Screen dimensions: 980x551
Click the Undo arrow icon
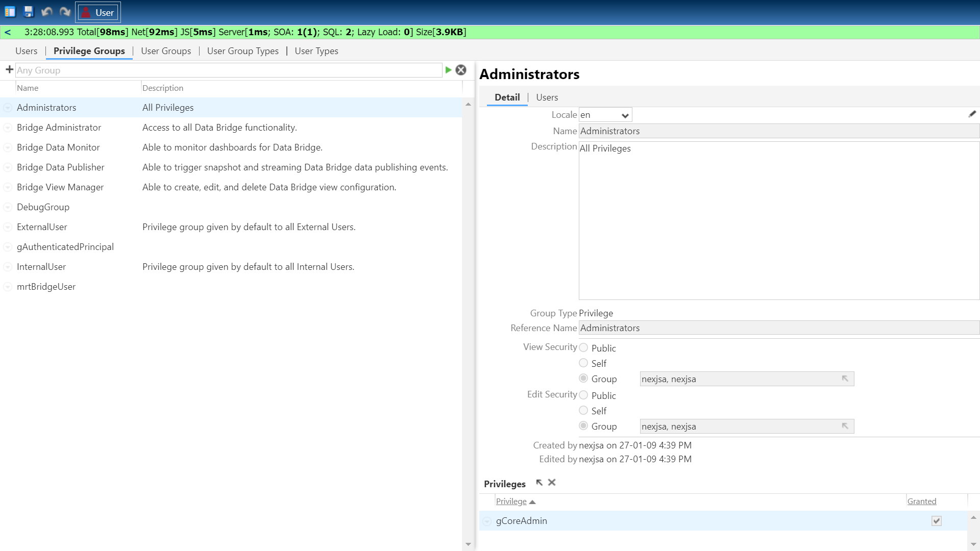(47, 12)
